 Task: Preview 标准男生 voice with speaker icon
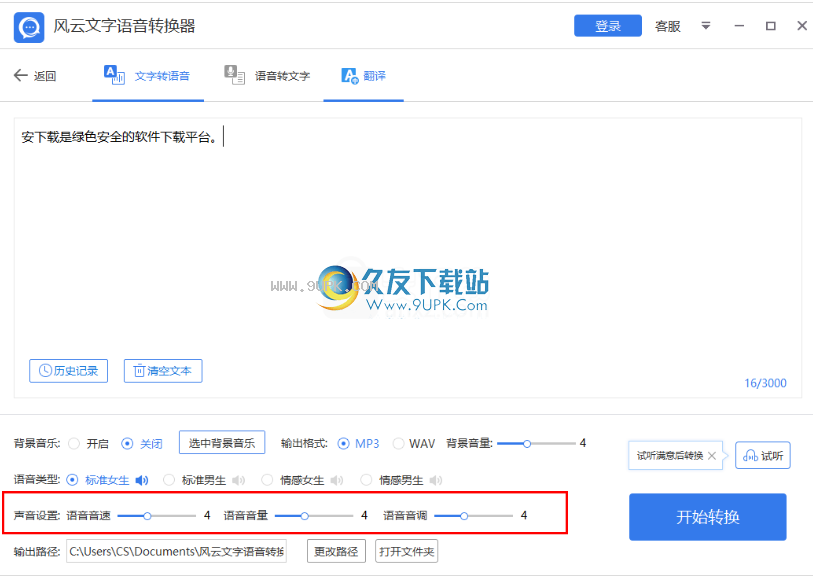(x=239, y=481)
